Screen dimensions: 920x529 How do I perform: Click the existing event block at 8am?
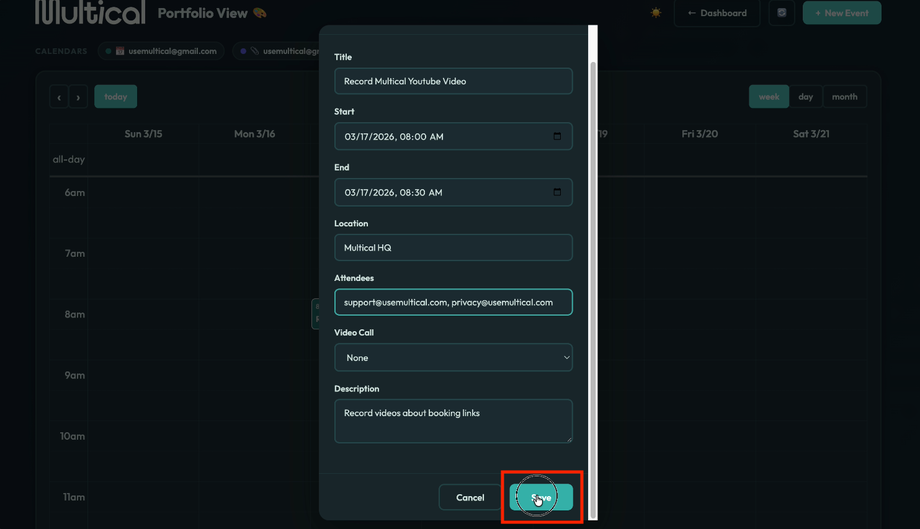316,313
